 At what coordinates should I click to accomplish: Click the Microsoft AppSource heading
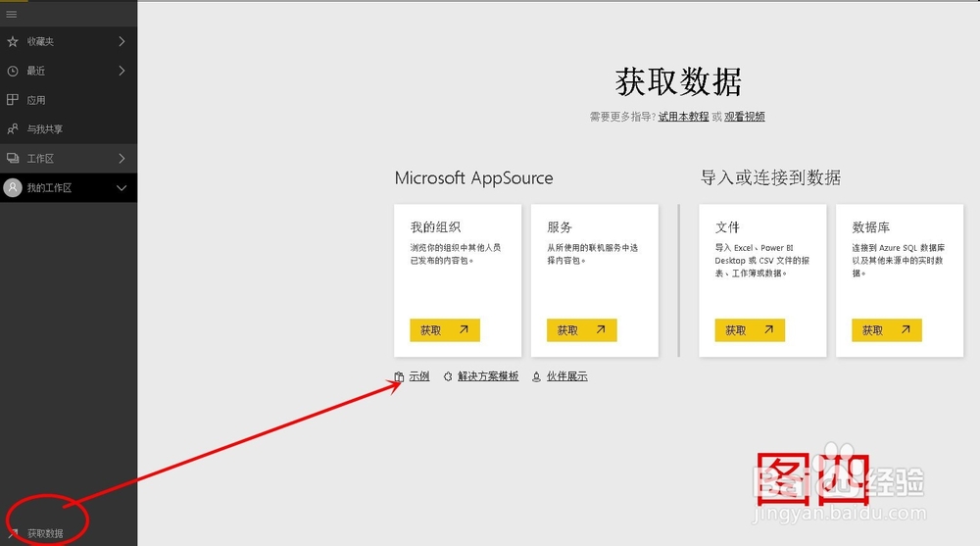(x=473, y=178)
